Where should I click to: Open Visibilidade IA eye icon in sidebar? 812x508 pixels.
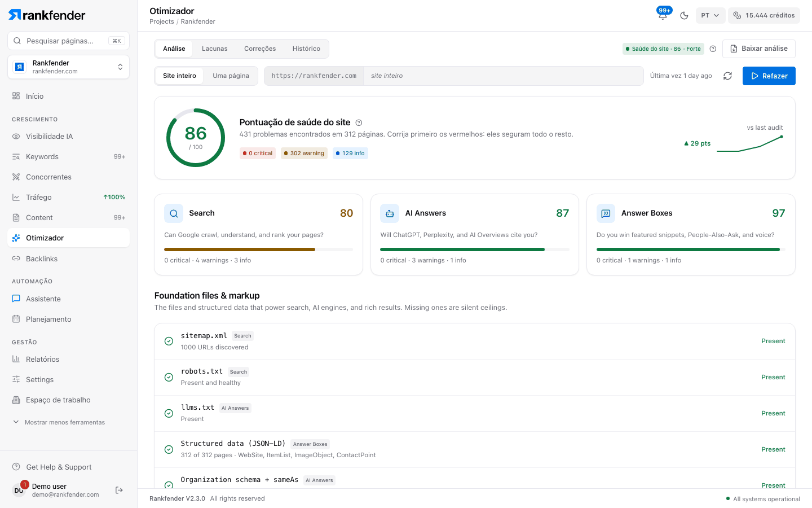(16, 136)
